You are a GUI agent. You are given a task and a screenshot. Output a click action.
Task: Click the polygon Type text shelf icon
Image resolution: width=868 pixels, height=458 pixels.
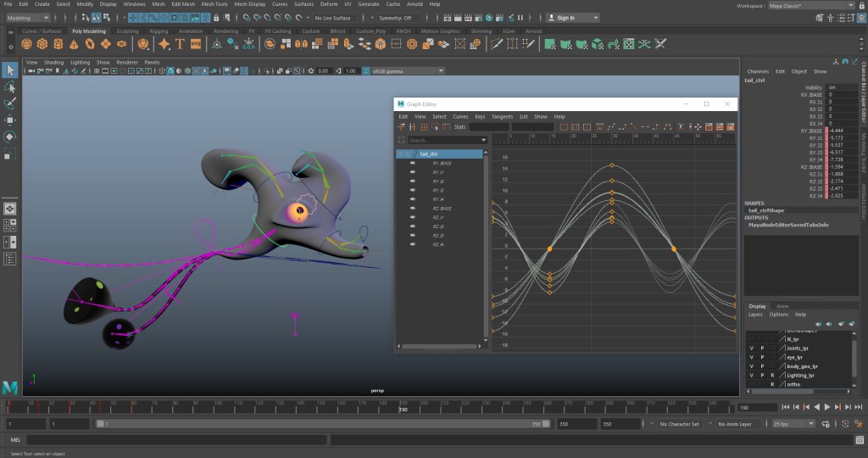pyautogui.click(x=181, y=44)
